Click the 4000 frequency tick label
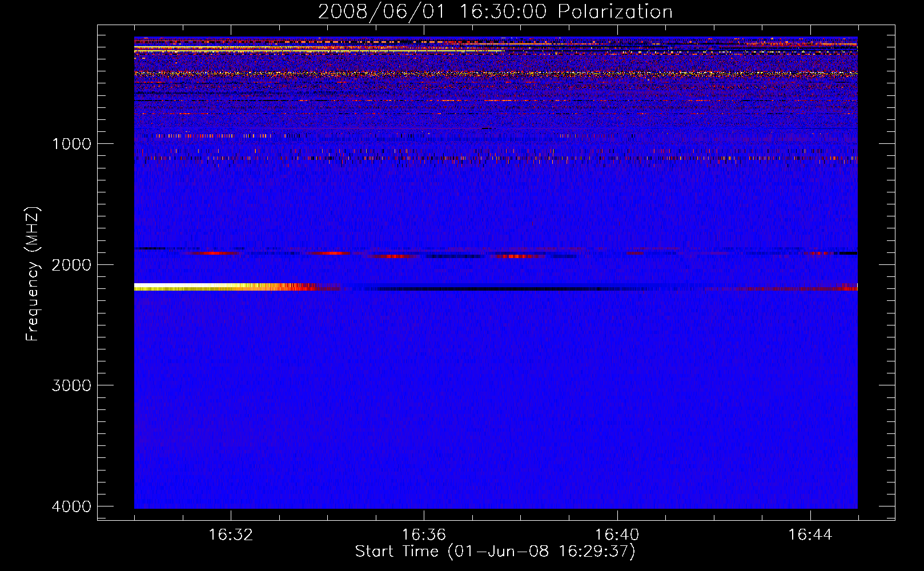924x571 pixels. [71, 506]
